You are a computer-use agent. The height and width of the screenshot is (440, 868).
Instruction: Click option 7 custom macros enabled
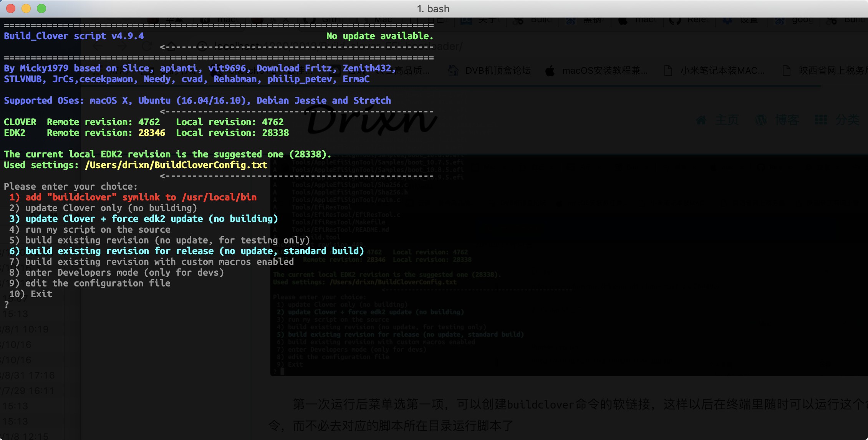(x=152, y=261)
